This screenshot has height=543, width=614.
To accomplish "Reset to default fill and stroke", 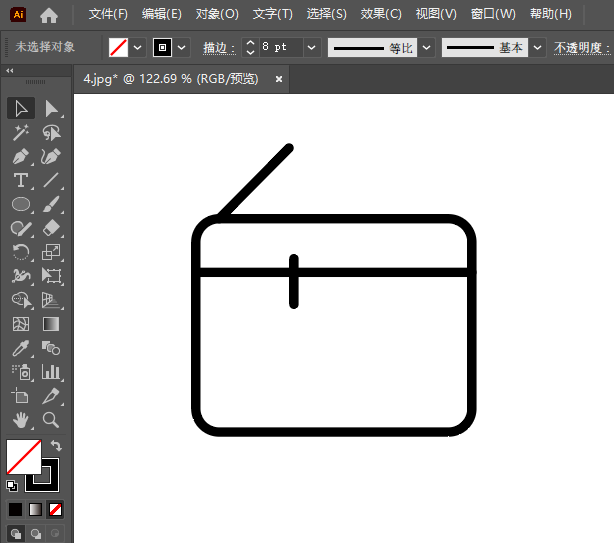I will [12, 486].
